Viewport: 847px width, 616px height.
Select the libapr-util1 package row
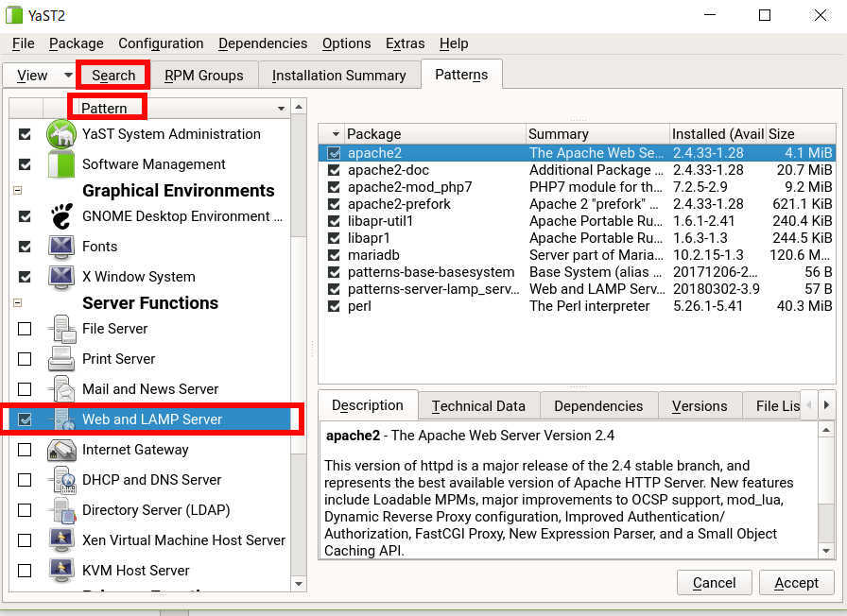[x=577, y=221]
